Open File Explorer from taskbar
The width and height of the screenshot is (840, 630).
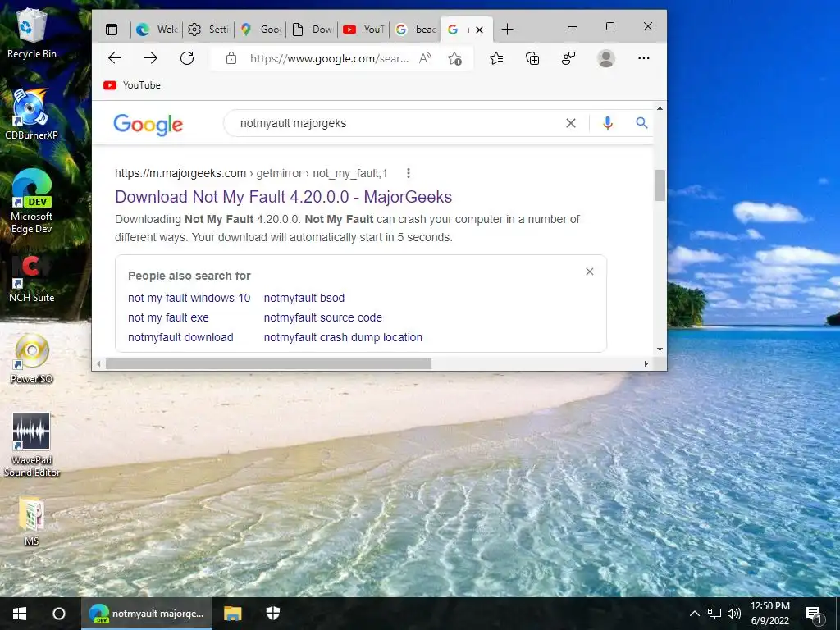pos(232,614)
